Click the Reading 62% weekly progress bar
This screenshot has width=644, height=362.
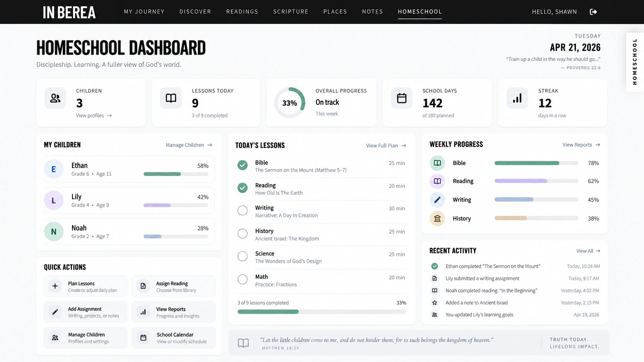[537, 181]
